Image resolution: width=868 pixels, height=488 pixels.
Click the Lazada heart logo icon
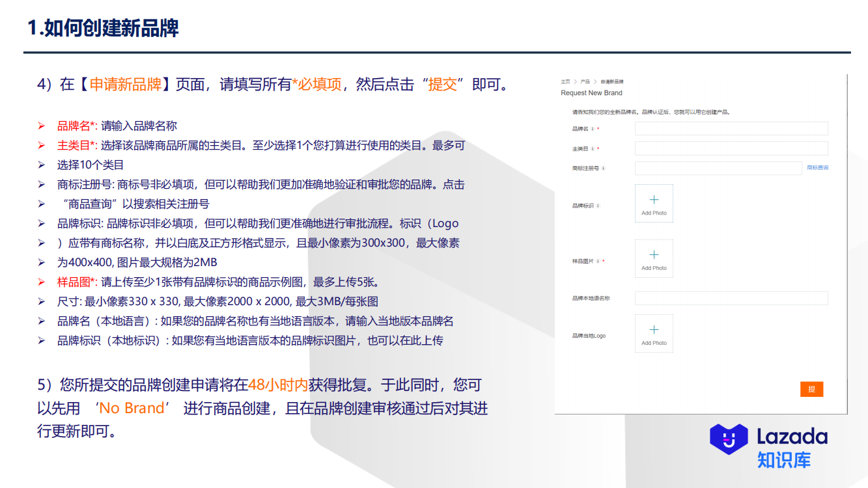click(729, 439)
